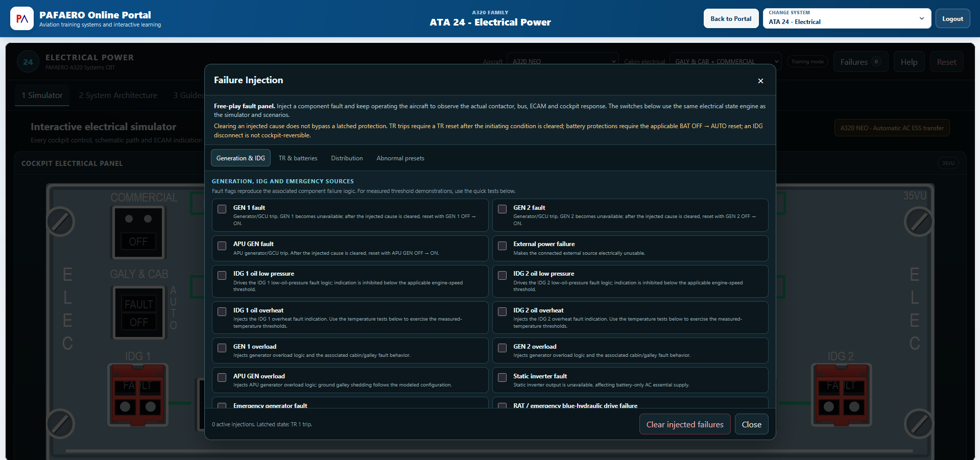Tick the Static inverter fault checkbox
Image resolution: width=980 pixels, height=460 pixels.
click(x=502, y=377)
